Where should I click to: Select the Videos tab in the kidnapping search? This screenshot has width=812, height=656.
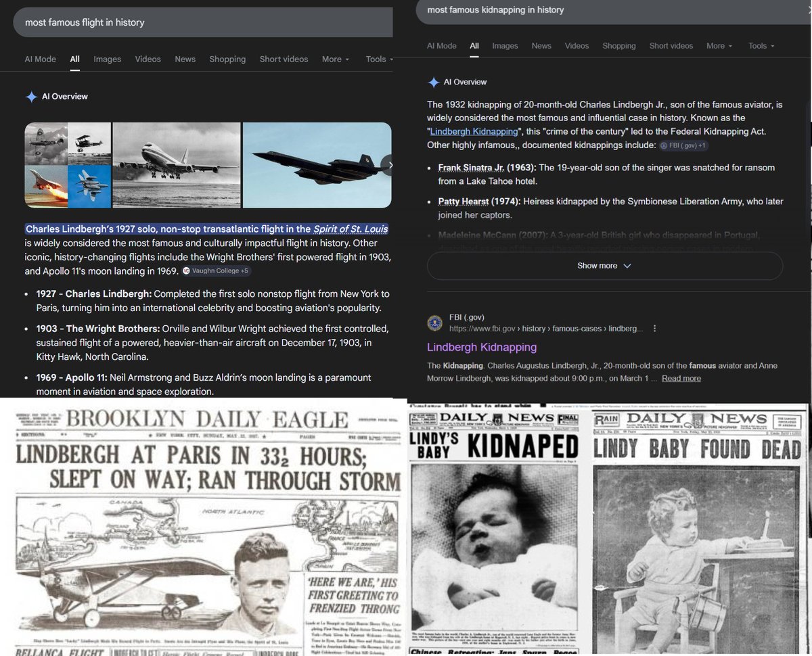click(x=577, y=46)
